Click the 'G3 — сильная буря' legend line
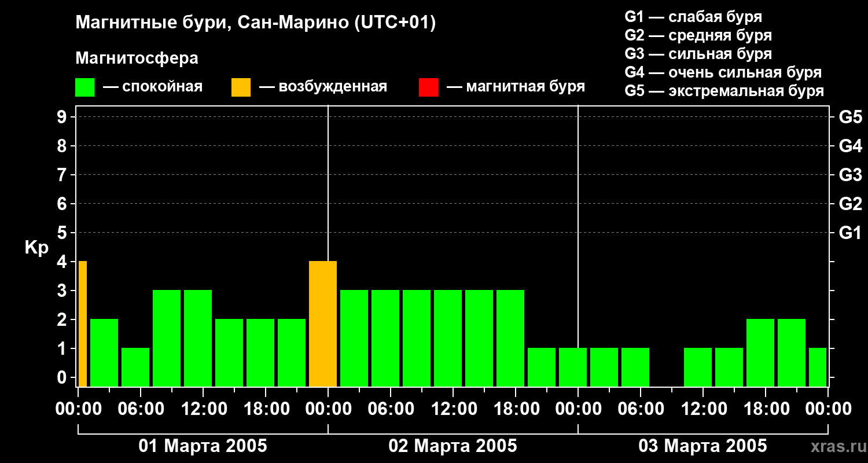Viewport: 868px width, 463px height. coord(698,53)
